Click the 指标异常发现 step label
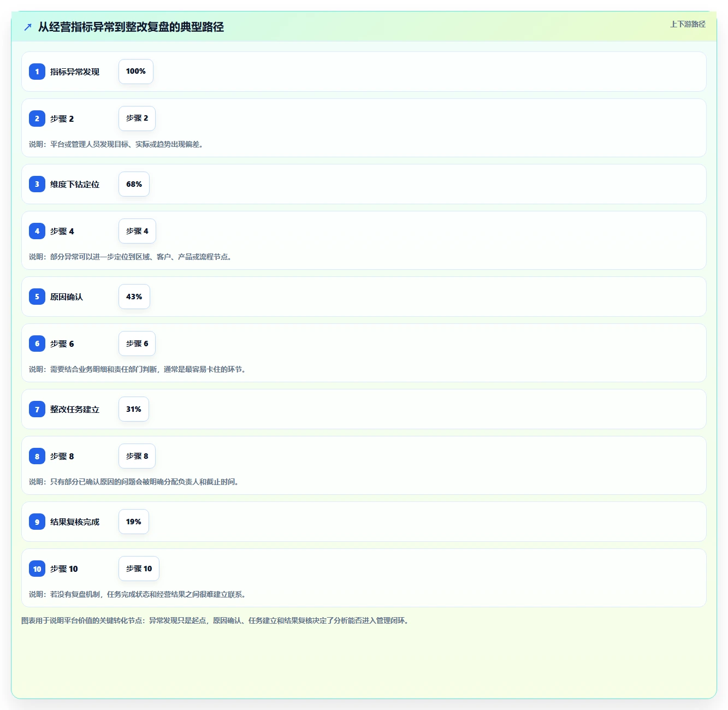 pos(75,72)
